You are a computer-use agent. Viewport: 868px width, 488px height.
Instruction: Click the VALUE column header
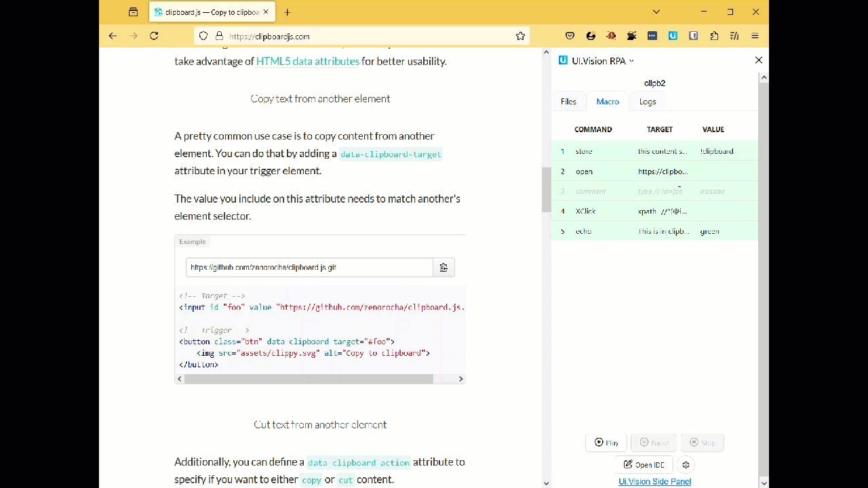(x=713, y=129)
